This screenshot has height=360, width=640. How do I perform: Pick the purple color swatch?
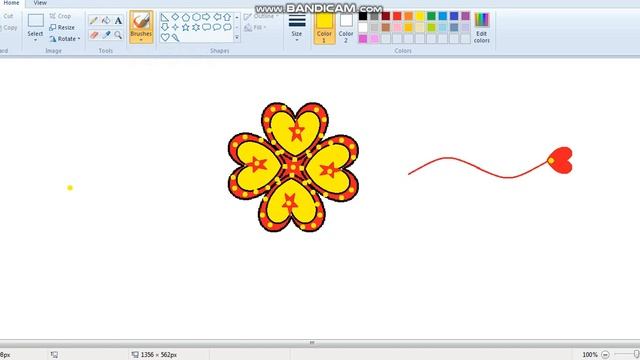pyautogui.click(x=466, y=16)
